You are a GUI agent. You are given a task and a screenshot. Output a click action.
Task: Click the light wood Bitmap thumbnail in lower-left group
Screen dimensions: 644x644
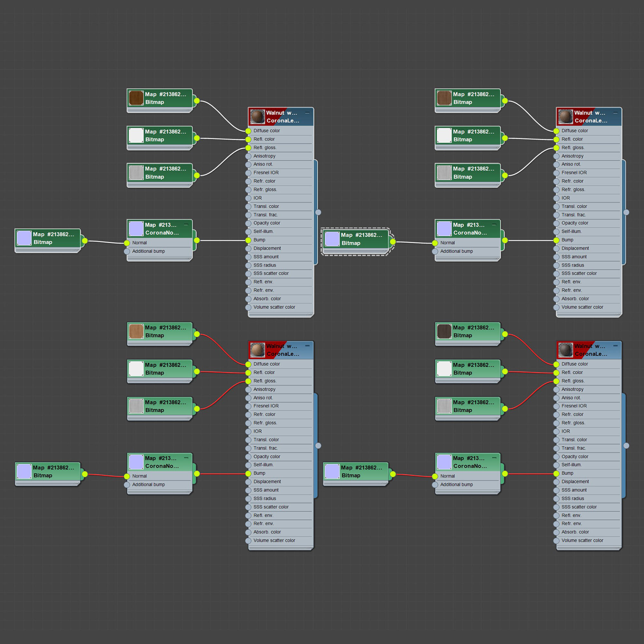pos(136,331)
